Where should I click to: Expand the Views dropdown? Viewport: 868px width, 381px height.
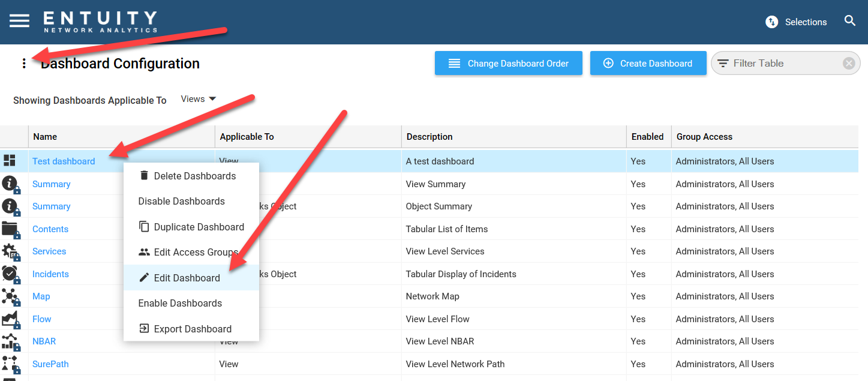199,99
